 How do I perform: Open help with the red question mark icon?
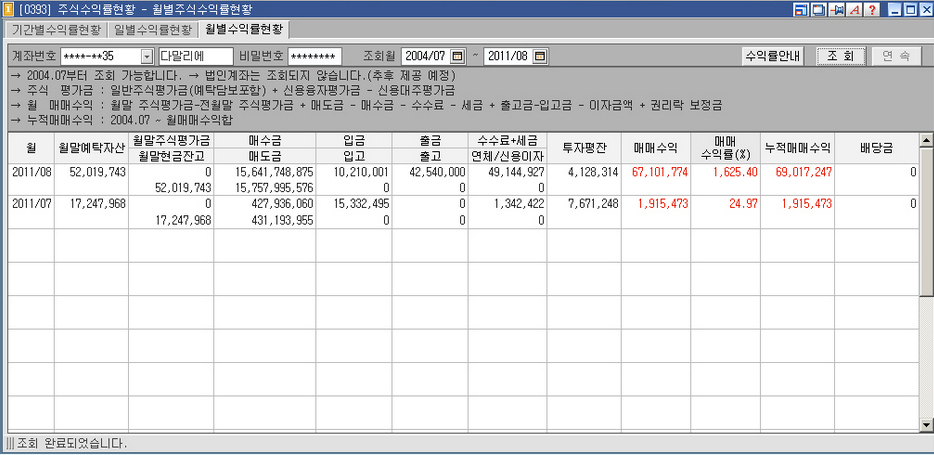pyautogui.click(x=871, y=9)
